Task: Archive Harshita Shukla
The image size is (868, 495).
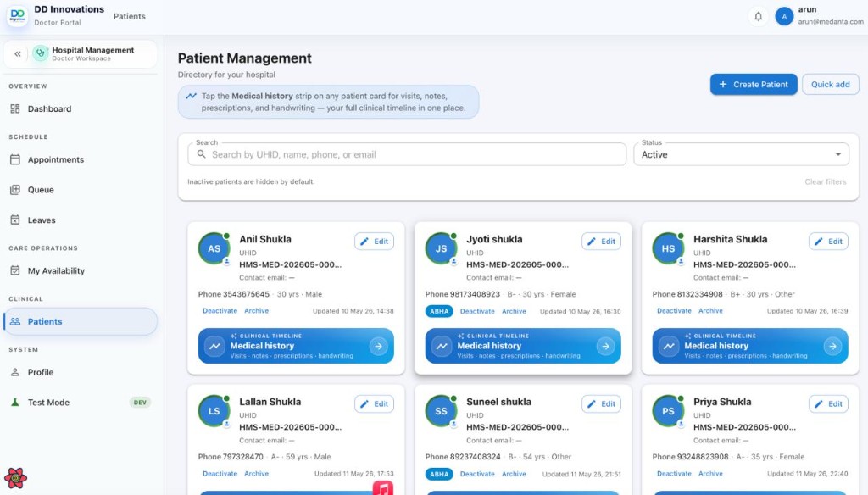Action: coord(710,310)
